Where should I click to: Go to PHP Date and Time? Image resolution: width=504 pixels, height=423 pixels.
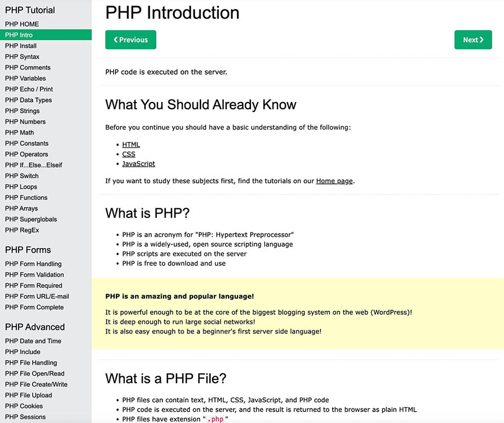33,341
